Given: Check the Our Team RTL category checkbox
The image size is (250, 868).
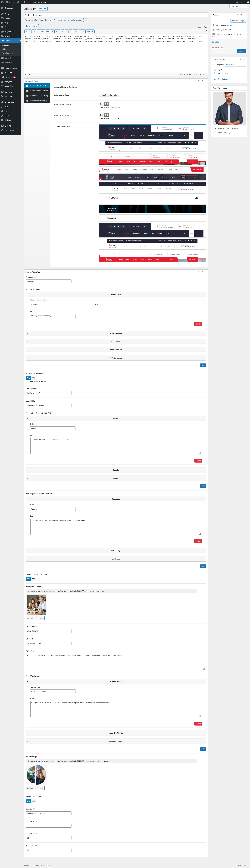Looking at the screenshot, I should click(215, 73).
